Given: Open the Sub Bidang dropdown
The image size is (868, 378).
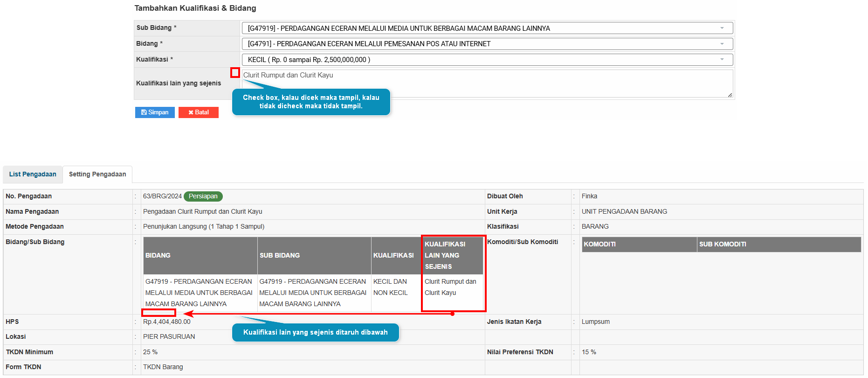Looking at the screenshot, I should (722, 28).
